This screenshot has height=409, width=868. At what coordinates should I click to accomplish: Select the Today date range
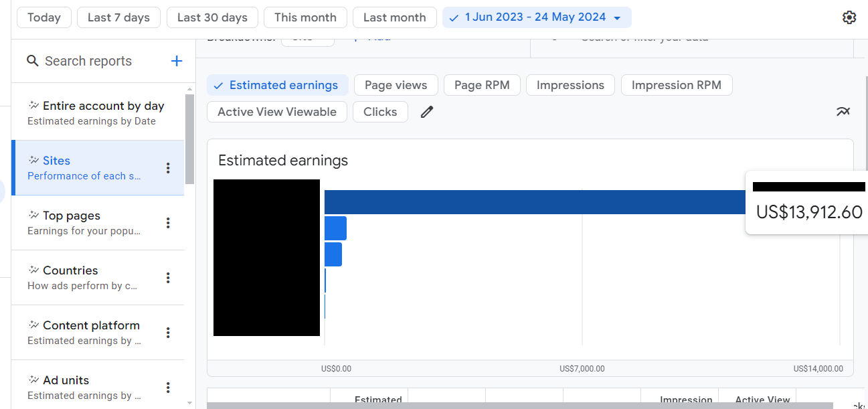[x=44, y=17]
